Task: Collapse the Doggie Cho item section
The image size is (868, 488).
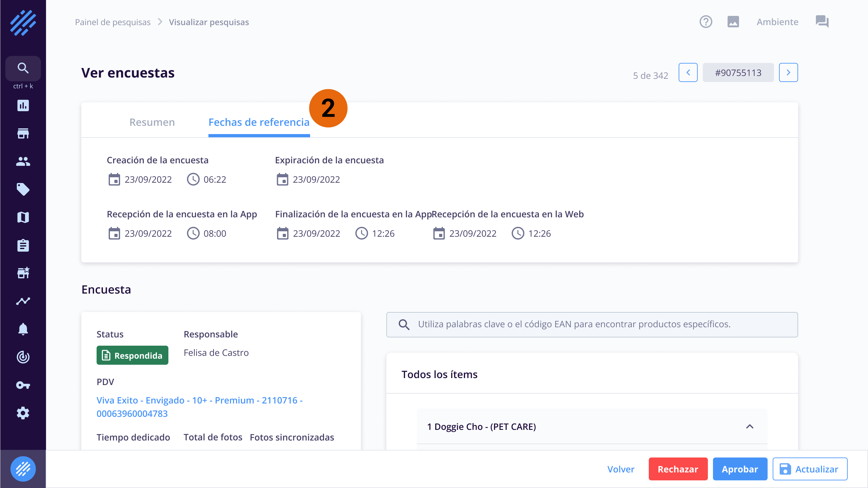Action: point(749,427)
